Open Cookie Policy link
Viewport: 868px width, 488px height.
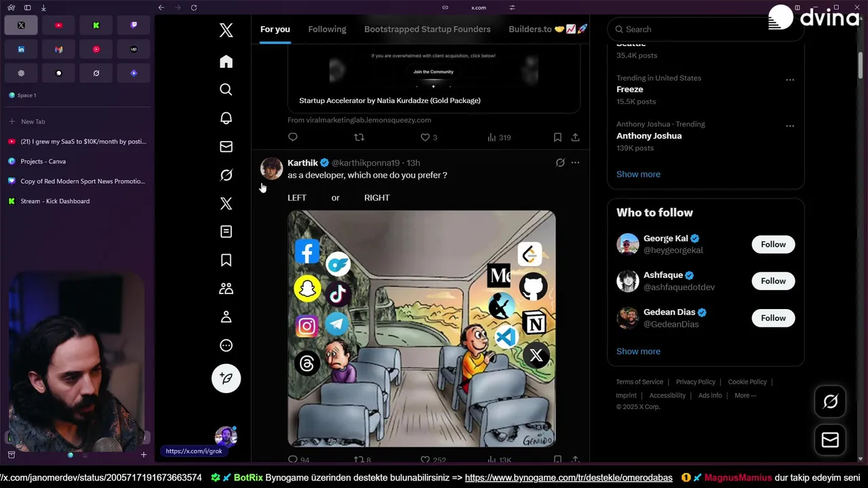747,382
